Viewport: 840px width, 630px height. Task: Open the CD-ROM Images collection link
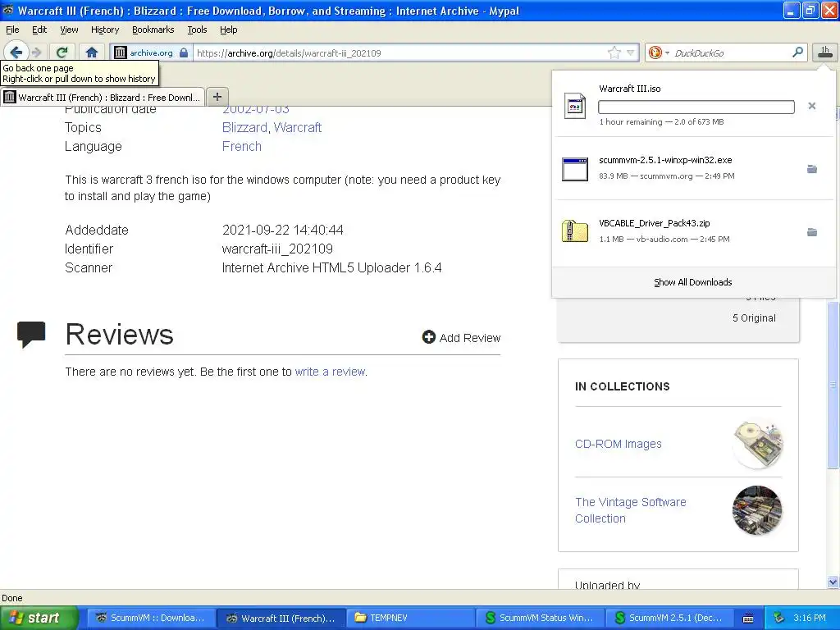pos(619,444)
